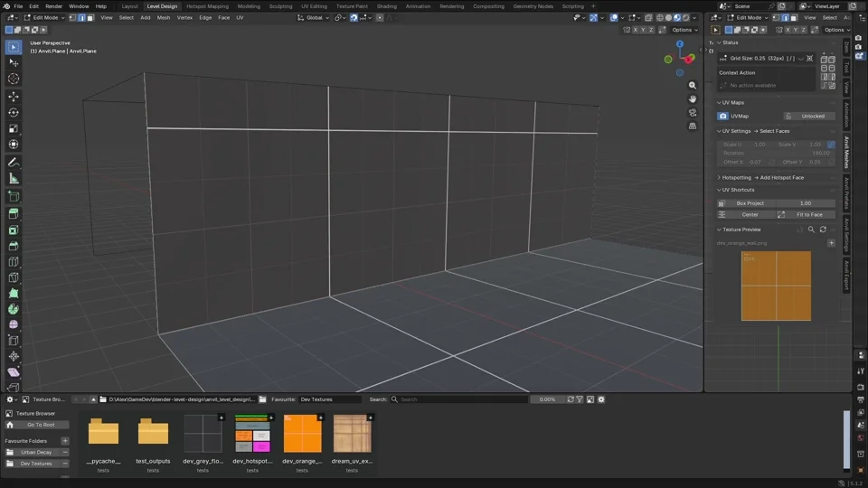The width and height of the screenshot is (868, 488).
Task: Add a favourite folder with the plus button
Action: coord(65,441)
